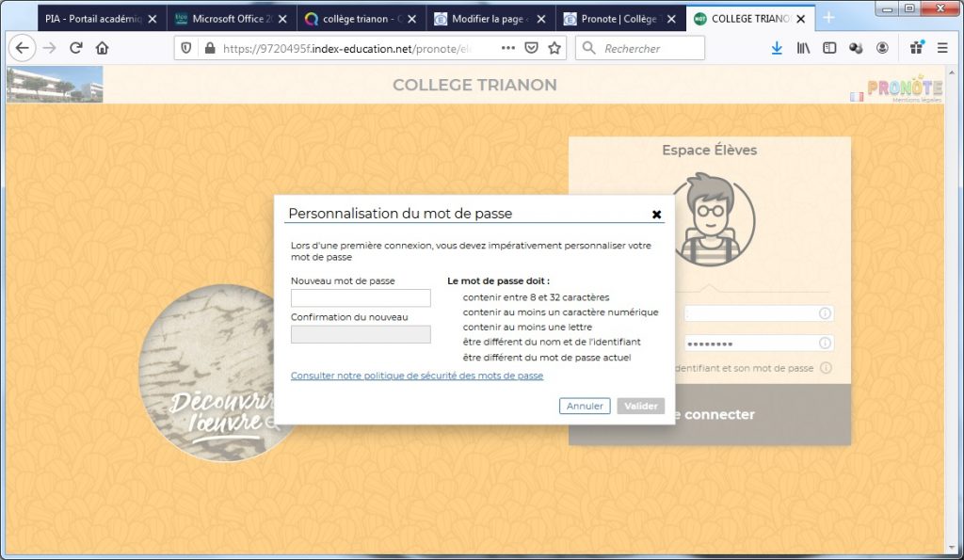The image size is (964, 560).
Task: Go to the Firefox home page icon
Action: coord(102,48)
